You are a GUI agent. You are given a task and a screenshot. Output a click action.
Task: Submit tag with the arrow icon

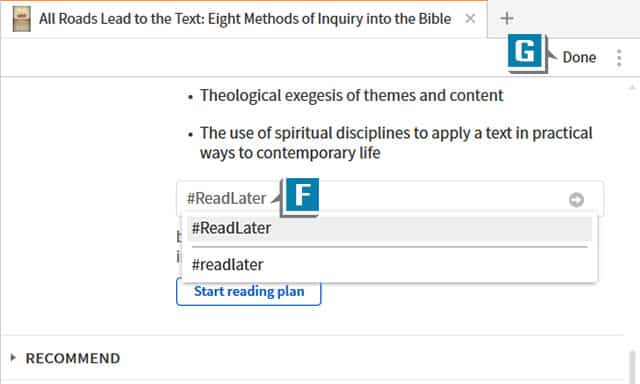[576, 200]
